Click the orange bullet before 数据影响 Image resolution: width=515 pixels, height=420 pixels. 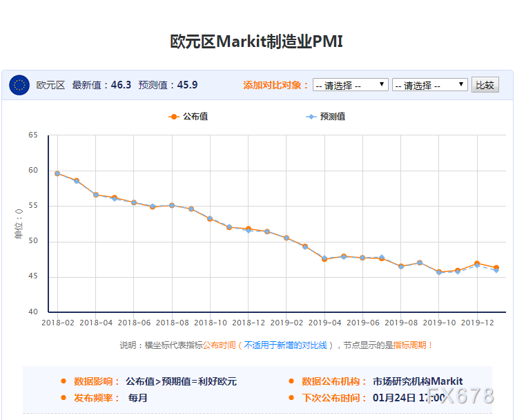[64, 381]
